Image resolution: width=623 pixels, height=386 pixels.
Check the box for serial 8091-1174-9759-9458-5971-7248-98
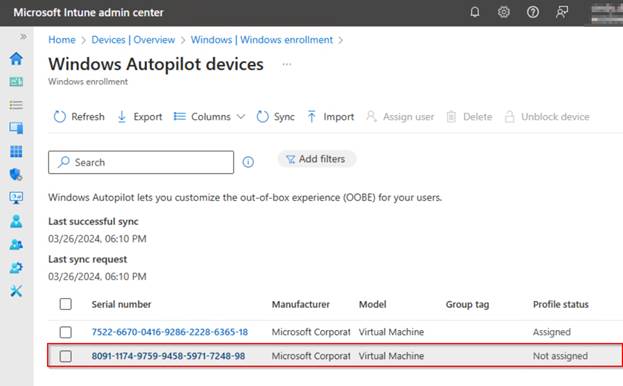click(x=66, y=356)
